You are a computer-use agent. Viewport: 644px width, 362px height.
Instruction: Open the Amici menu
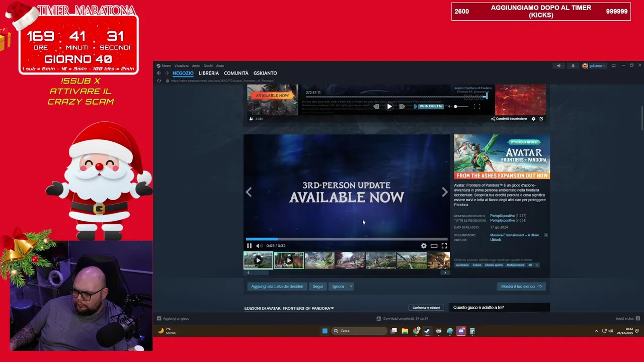[x=196, y=66]
